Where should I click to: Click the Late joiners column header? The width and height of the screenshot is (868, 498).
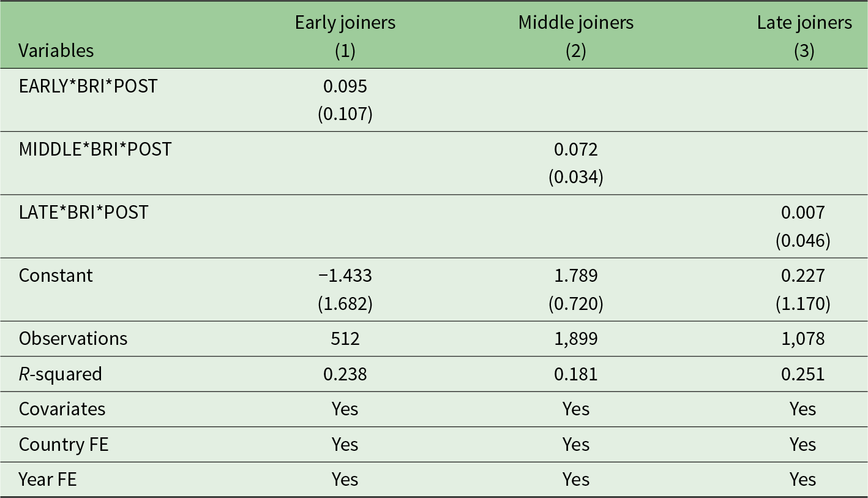[804, 23]
